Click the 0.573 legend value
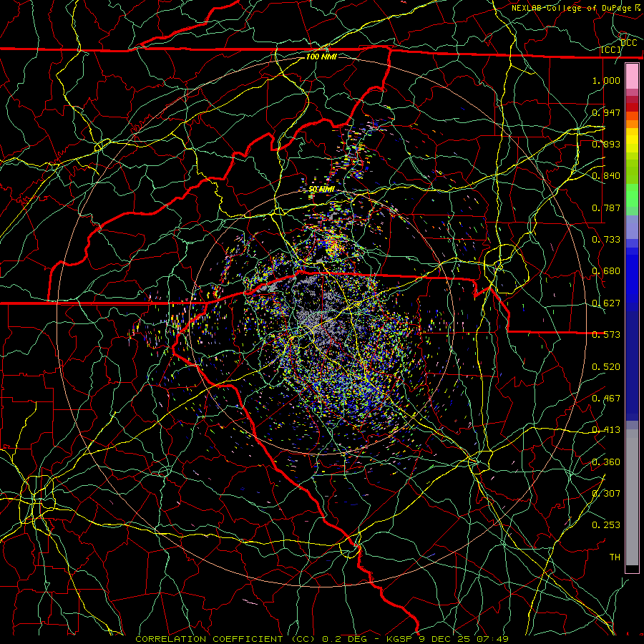The width and height of the screenshot is (644, 644). coord(606,335)
